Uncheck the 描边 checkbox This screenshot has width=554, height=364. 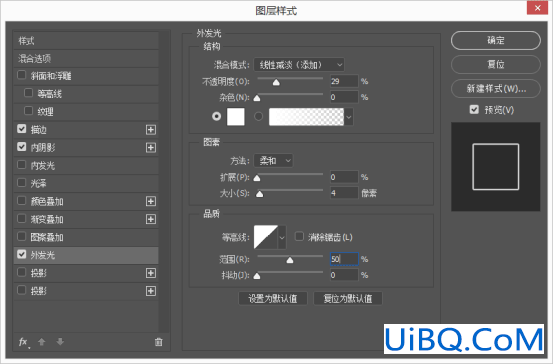[x=22, y=129]
